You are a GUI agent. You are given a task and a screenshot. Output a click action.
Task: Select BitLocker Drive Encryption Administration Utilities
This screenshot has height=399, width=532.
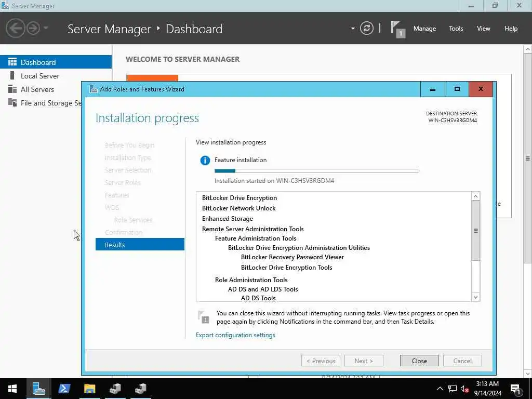(x=299, y=248)
